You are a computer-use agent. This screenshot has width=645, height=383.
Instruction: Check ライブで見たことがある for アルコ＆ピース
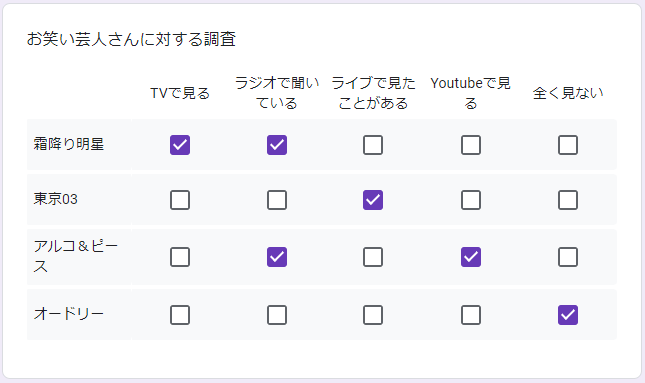(373, 257)
